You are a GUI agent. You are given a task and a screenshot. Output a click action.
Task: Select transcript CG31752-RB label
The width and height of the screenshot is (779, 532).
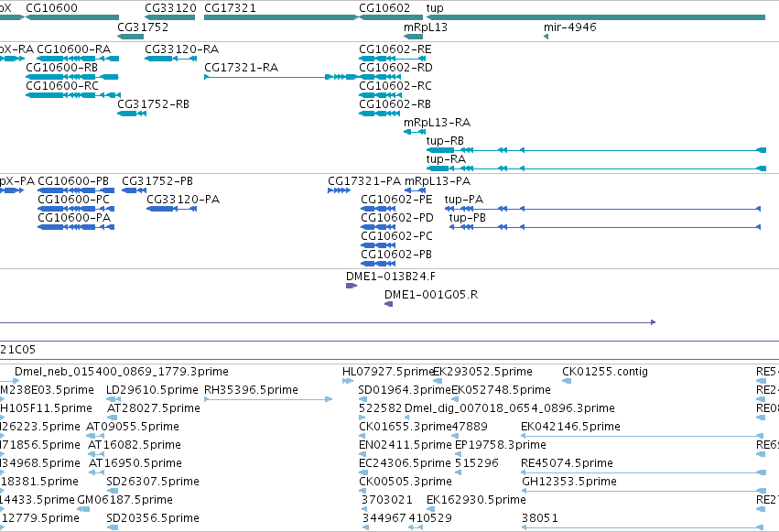[153, 103]
